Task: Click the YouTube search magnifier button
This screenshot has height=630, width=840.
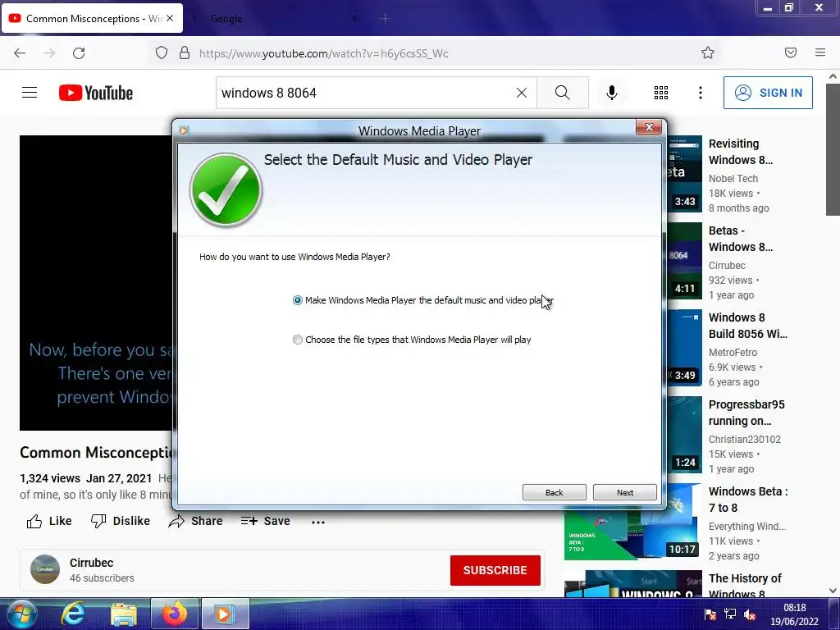Action: coord(563,93)
